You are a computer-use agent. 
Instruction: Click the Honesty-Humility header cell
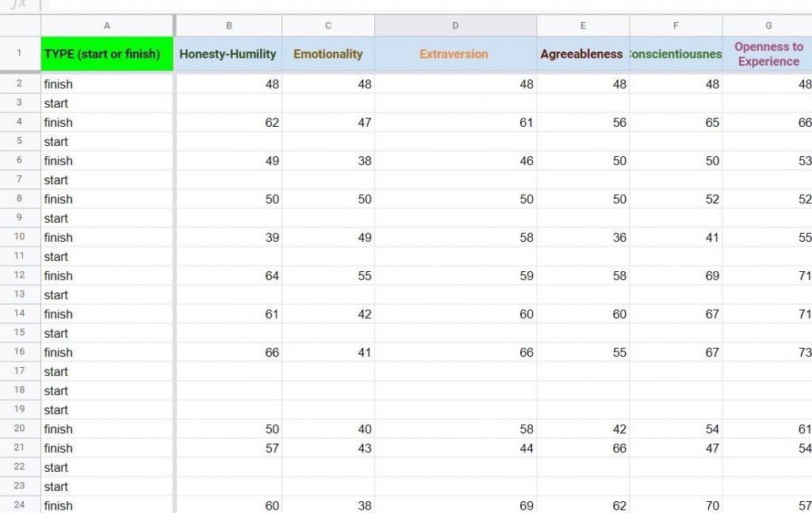coord(229,54)
